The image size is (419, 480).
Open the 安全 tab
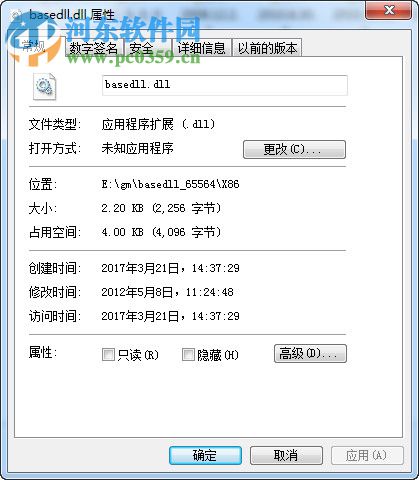147,48
